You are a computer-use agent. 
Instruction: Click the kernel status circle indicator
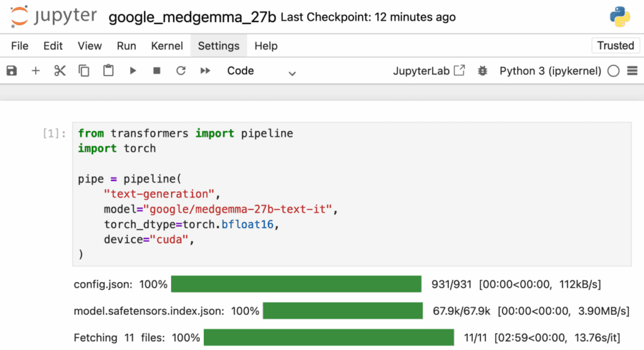614,71
